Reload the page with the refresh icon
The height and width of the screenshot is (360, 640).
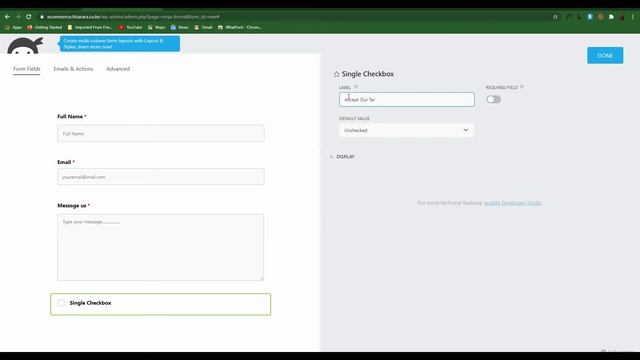(x=29, y=17)
